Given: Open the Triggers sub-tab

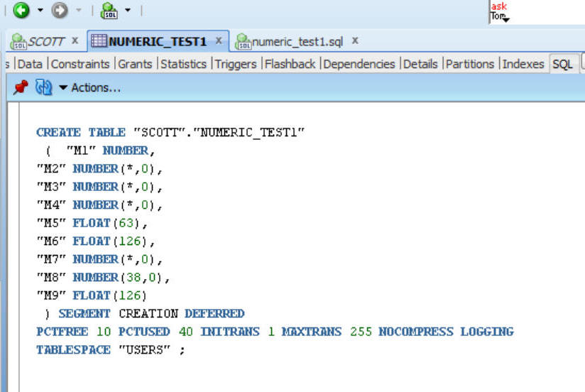Looking at the screenshot, I should pos(236,64).
